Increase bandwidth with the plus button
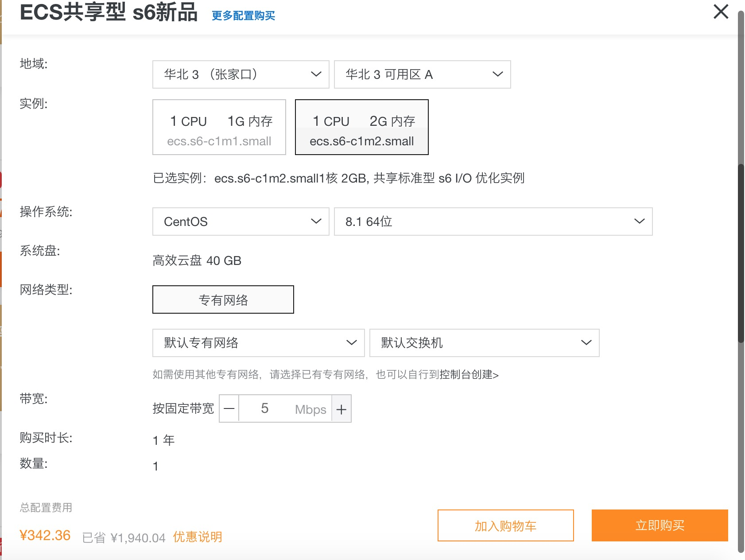 coord(341,409)
